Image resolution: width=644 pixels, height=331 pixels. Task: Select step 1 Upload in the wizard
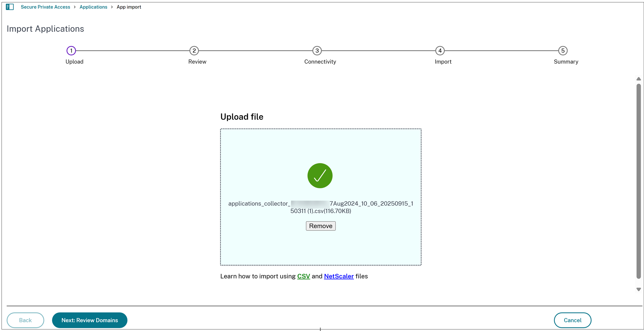click(x=71, y=51)
